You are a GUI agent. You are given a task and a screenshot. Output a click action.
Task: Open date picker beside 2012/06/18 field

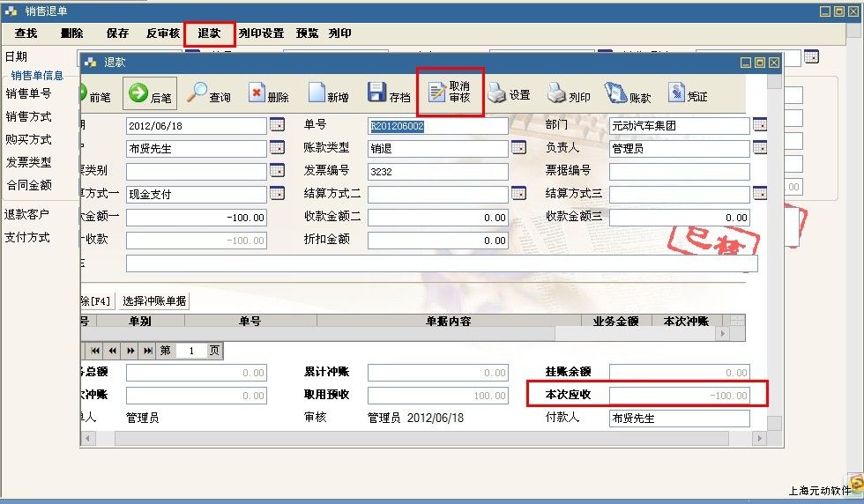pyautogui.click(x=277, y=124)
